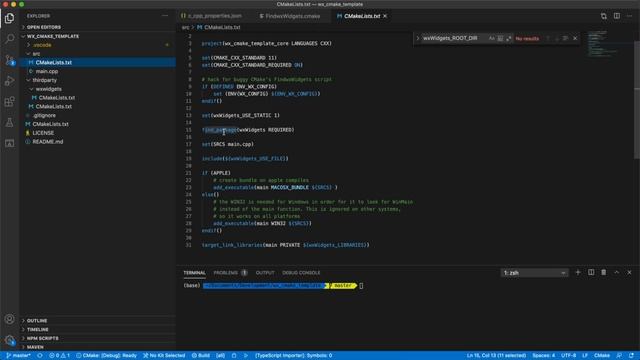The height and width of the screenshot is (360, 640).
Task: Open the Manage gear in activity bar
Action: [x=9, y=340]
